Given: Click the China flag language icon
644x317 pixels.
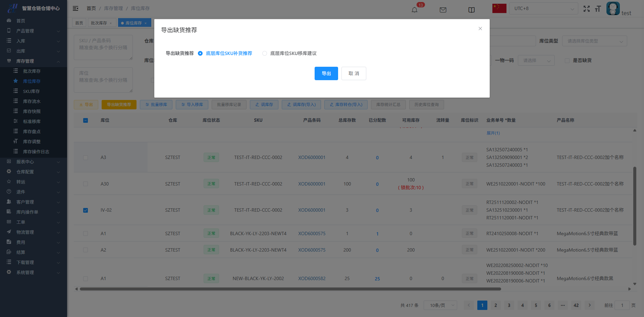Looking at the screenshot, I should [499, 8].
